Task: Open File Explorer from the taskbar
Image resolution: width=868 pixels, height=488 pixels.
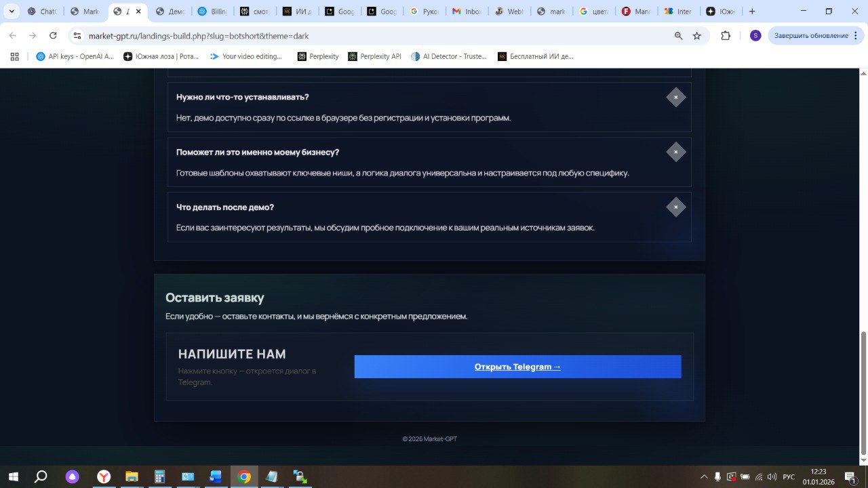Action: click(131, 476)
